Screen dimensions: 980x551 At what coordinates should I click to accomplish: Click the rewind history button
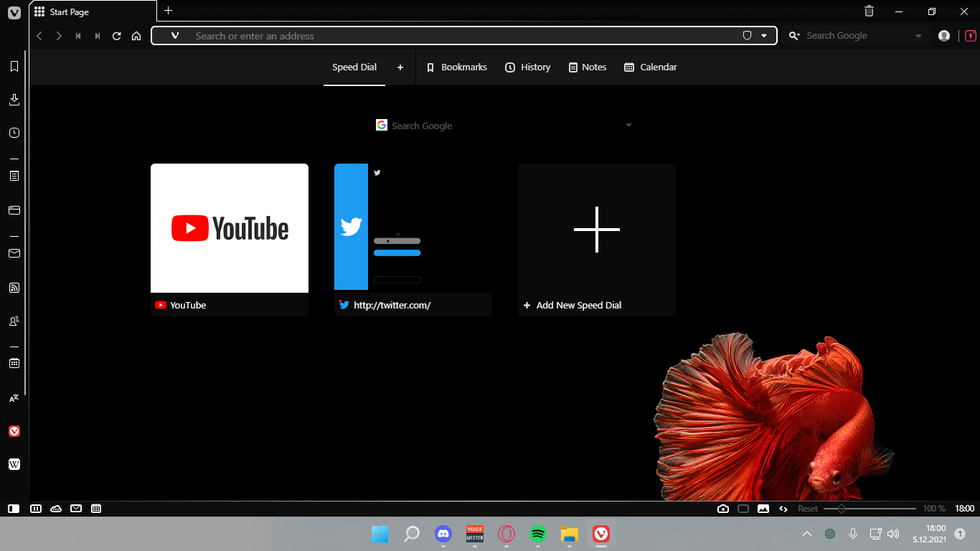[x=78, y=36]
